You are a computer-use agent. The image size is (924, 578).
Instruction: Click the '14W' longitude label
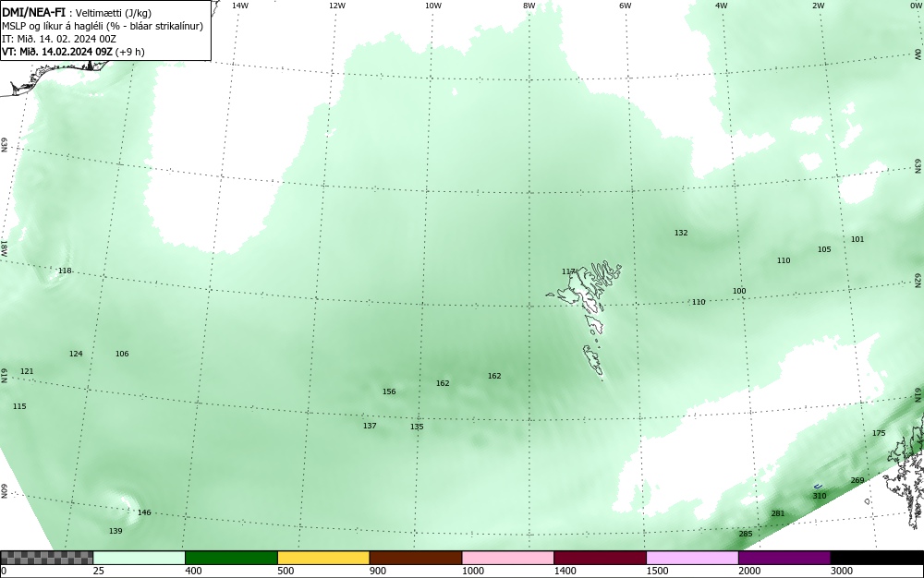(x=240, y=6)
